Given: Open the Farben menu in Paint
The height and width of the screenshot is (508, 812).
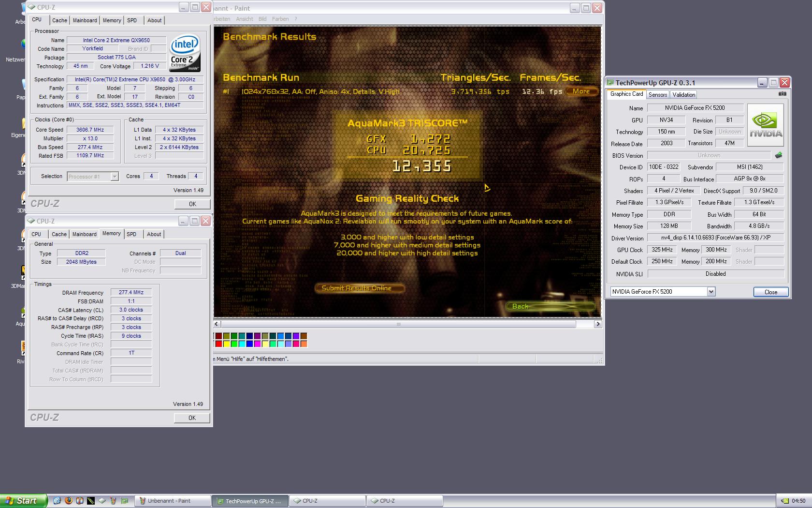Looking at the screenshot, I should point(280,19).
